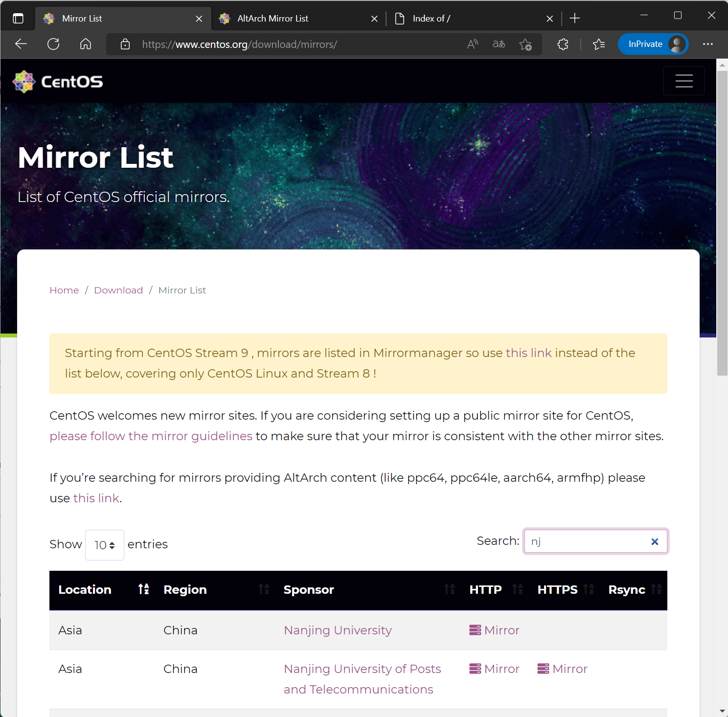
Task: Click the page vertical scrollbar thumb
Action: 722,224
